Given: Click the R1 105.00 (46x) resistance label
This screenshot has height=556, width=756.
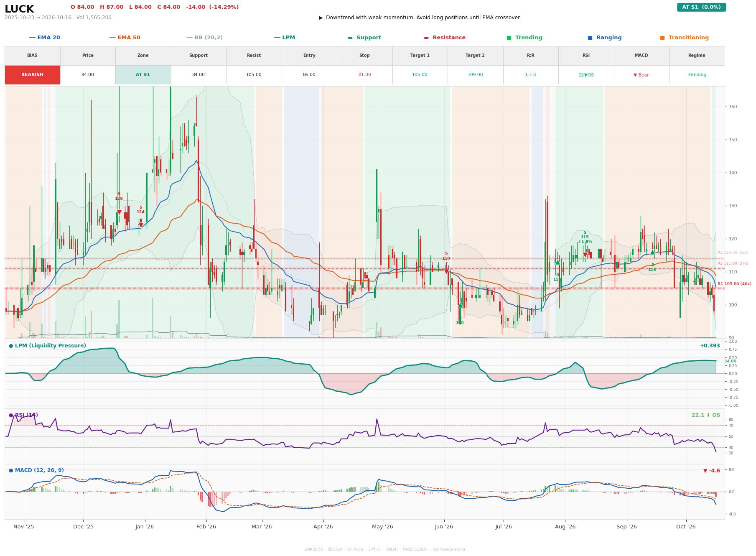Looking at the screenshot, I should click(x=734, y=284).
